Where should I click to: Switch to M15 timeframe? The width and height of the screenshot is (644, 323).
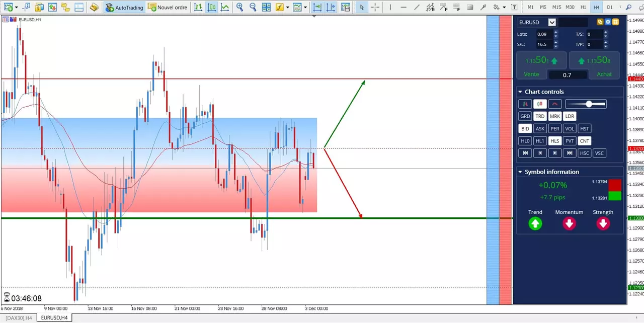(x=556, y=7)
